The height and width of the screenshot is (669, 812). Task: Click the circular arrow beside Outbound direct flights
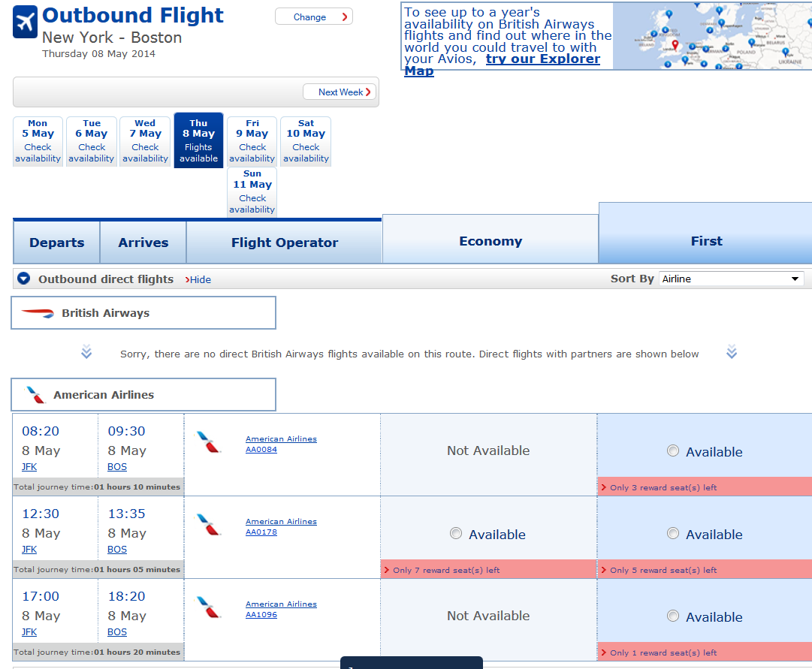pos(23,279)
